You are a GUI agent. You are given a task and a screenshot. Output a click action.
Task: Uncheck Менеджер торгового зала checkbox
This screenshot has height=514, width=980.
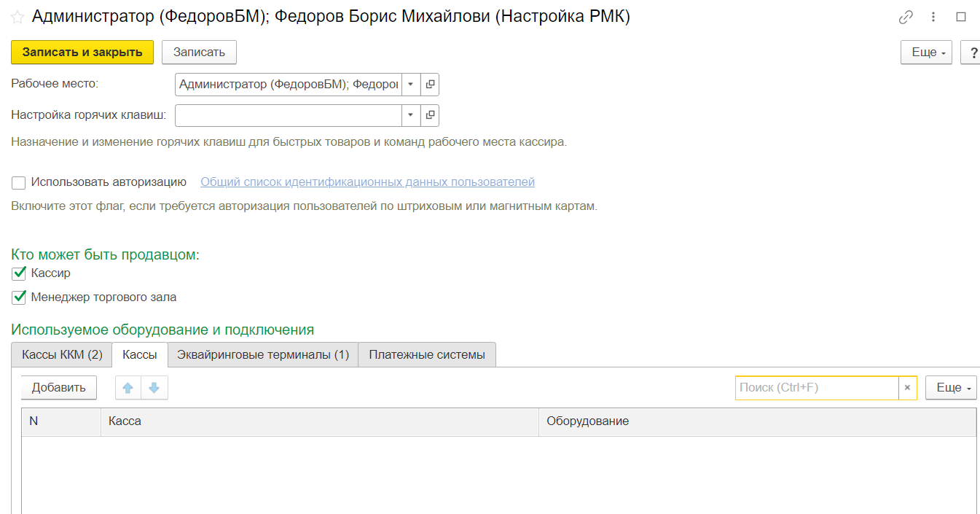click(x=19, y=297)
